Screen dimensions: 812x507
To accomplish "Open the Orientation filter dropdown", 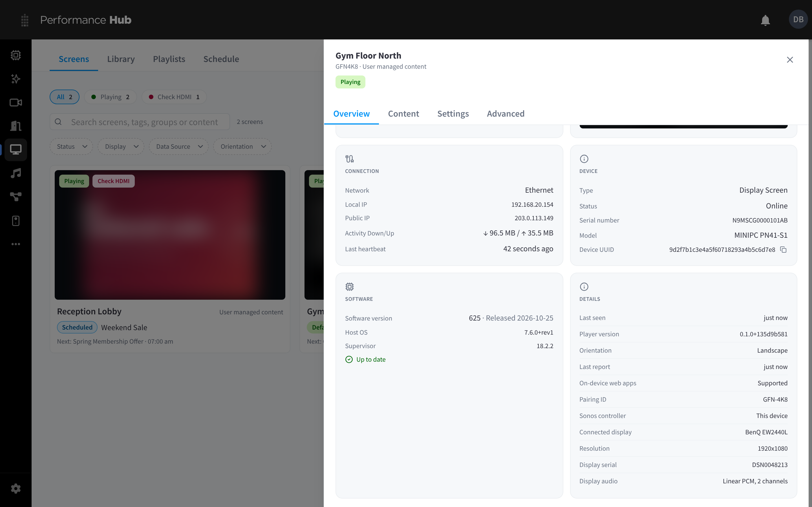I will tap(242, 146).
